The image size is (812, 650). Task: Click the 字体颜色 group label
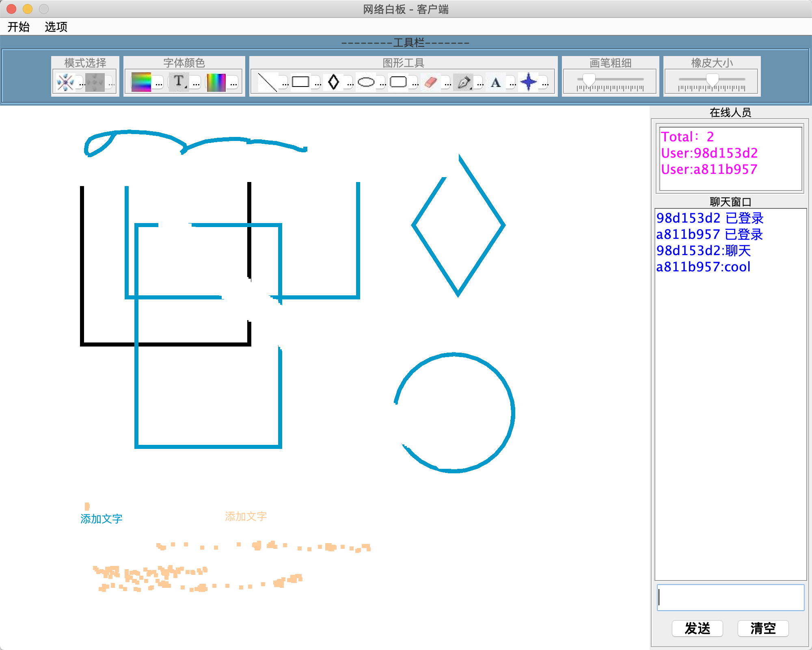point(184,63)
